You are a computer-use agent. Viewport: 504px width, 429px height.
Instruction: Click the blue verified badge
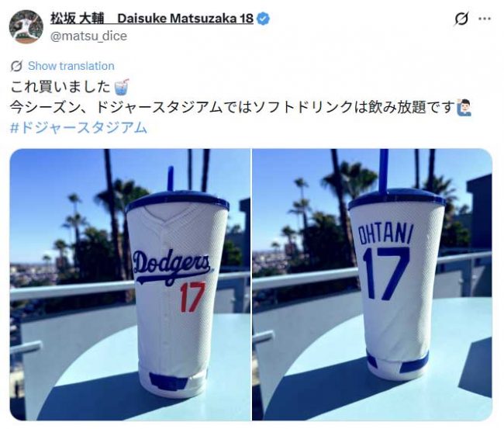(x=264, y=19)
